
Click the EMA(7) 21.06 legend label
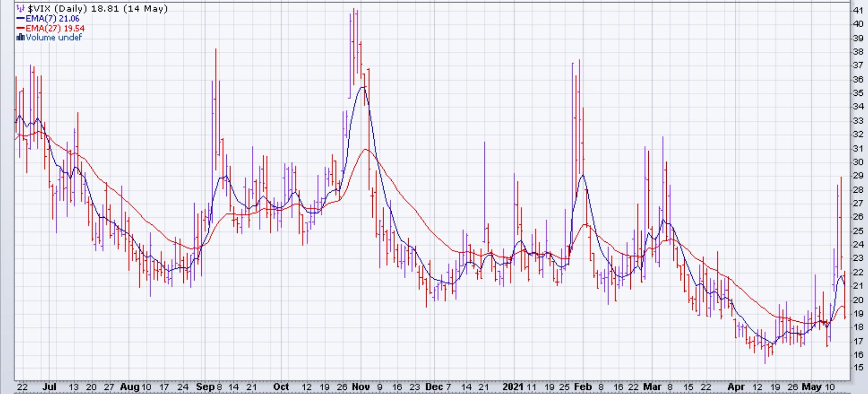click(52, 18)
